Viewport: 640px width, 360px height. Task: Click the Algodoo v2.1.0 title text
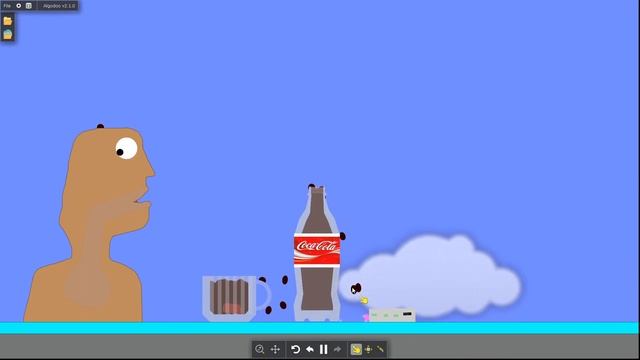pyautogui.click(x=59, y=6)
